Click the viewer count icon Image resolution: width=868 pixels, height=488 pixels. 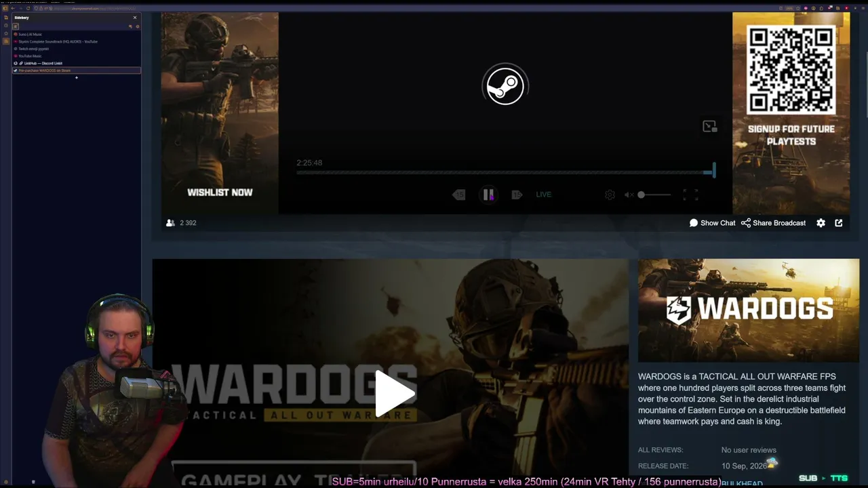point(170,223)
